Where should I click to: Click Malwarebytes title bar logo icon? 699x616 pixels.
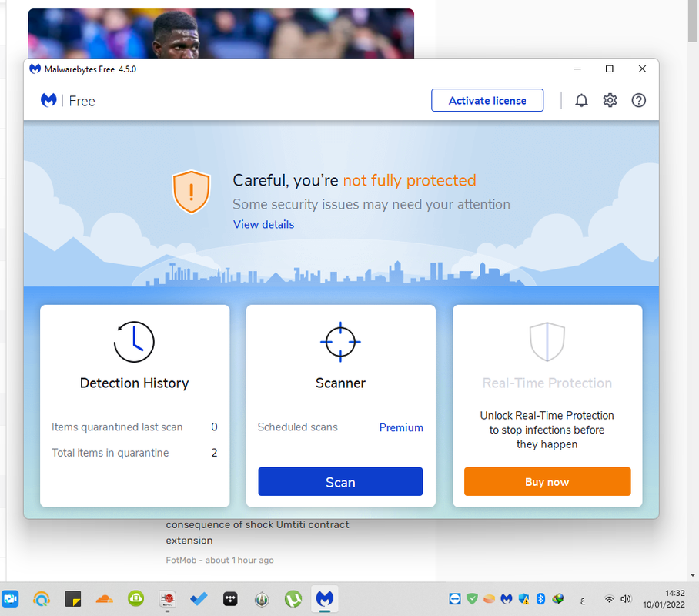click(35, 69)
